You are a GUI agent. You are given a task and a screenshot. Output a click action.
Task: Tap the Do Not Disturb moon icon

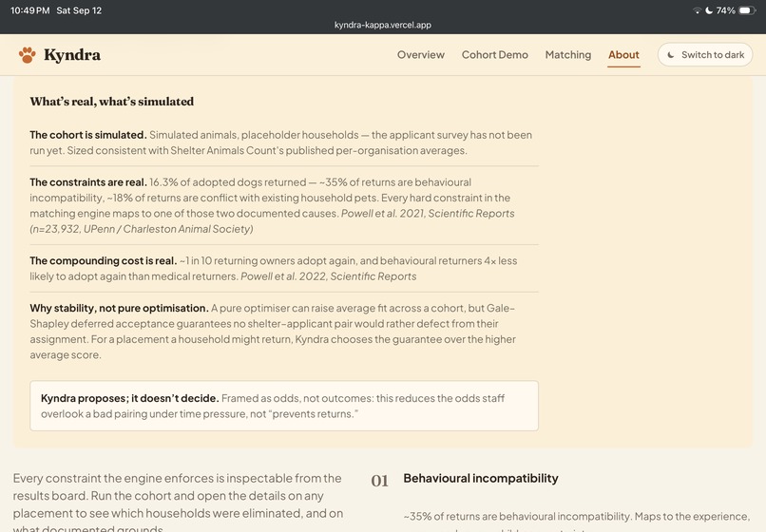709,10
